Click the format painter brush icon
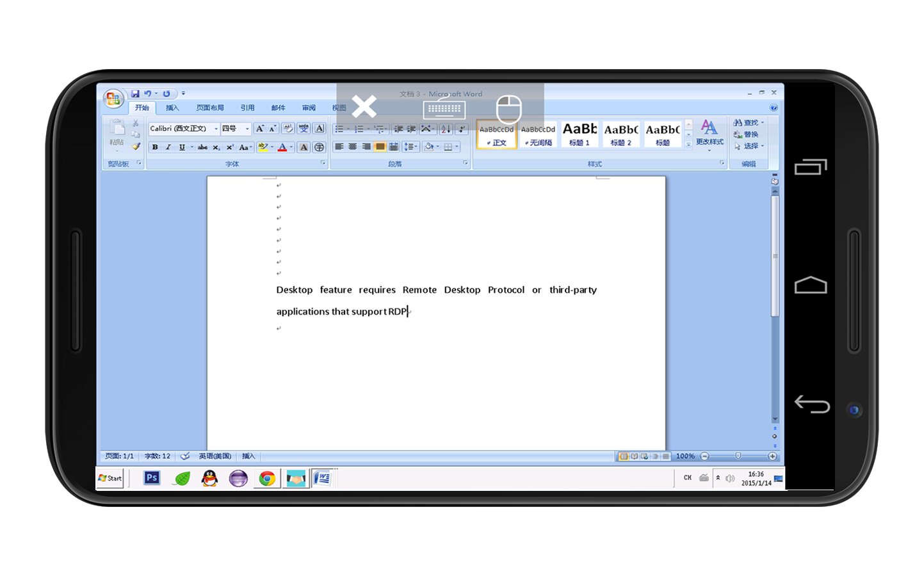The image size is (924, 576). pos(136,147)
